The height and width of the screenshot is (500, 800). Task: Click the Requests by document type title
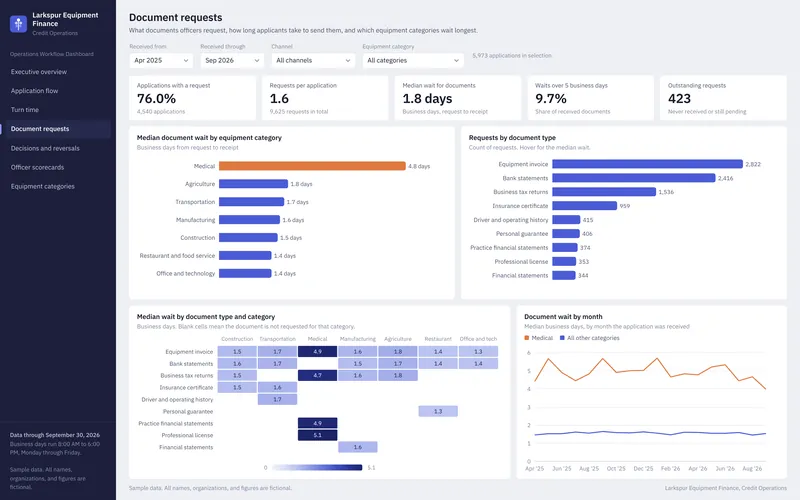point(512,138)
